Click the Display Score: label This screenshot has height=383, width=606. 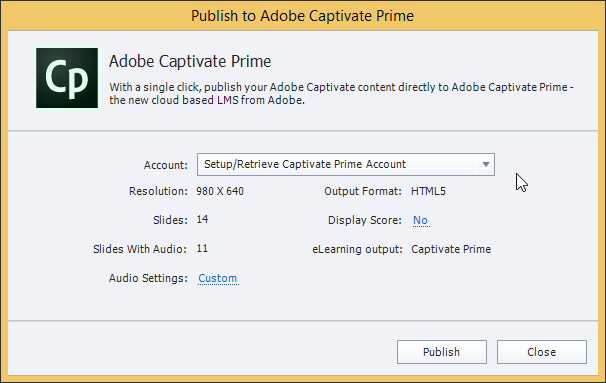tap(364, 220)
